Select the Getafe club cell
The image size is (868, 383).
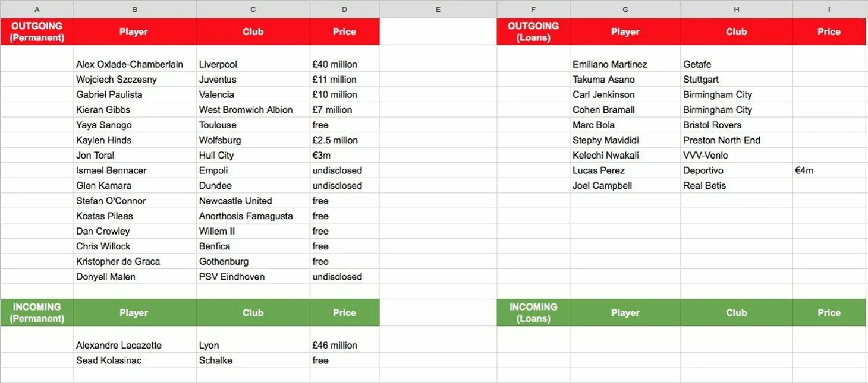pyautogui.click(x=697, y=64)
